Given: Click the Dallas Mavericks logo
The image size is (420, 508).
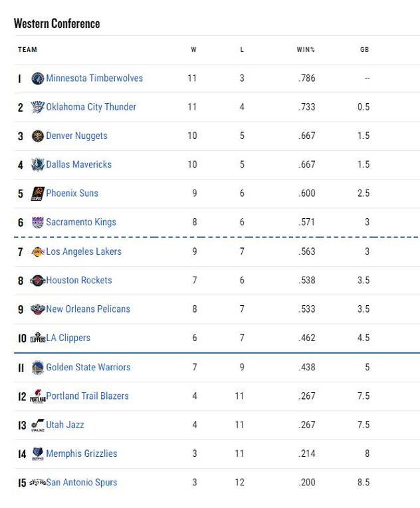Looking at the screenshot, I should click(x=38, y=165).
